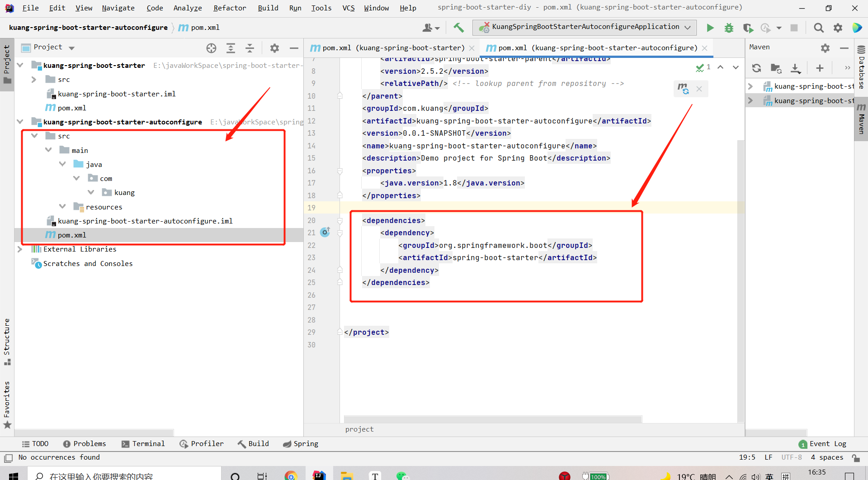Open the Spring tool window

301,444
